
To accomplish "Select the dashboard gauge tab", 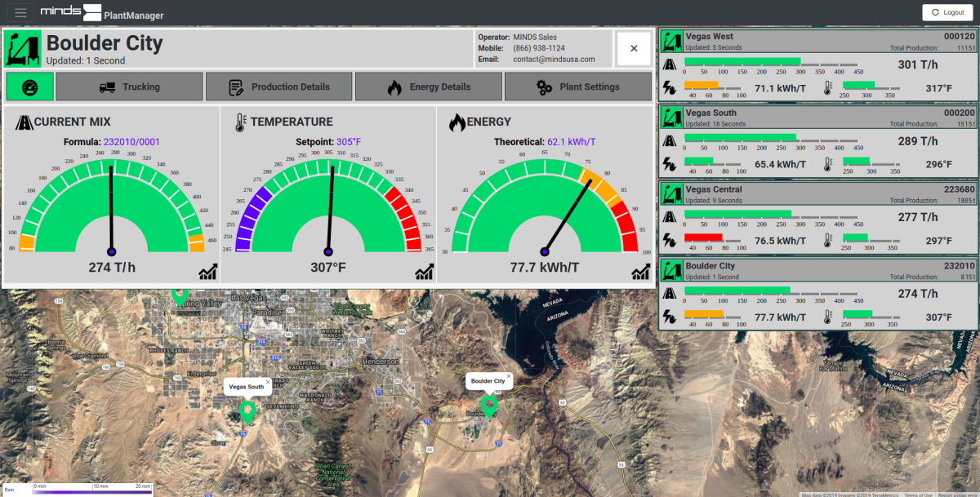I will pos(29,87).
